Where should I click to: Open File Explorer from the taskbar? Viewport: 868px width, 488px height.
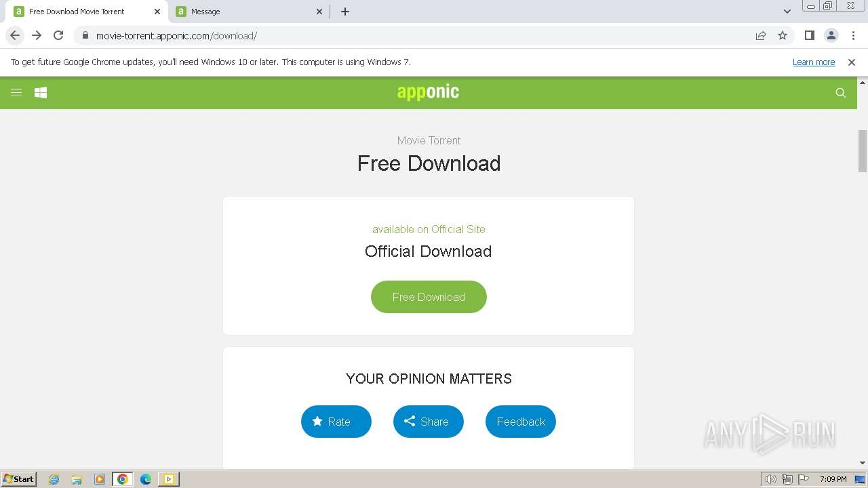[x=77, y=479]
